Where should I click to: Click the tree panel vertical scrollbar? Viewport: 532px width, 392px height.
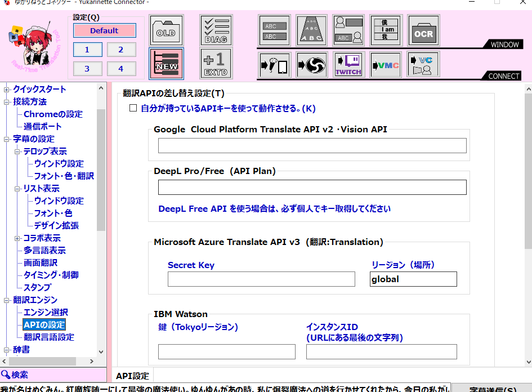(x=101, y=170)
